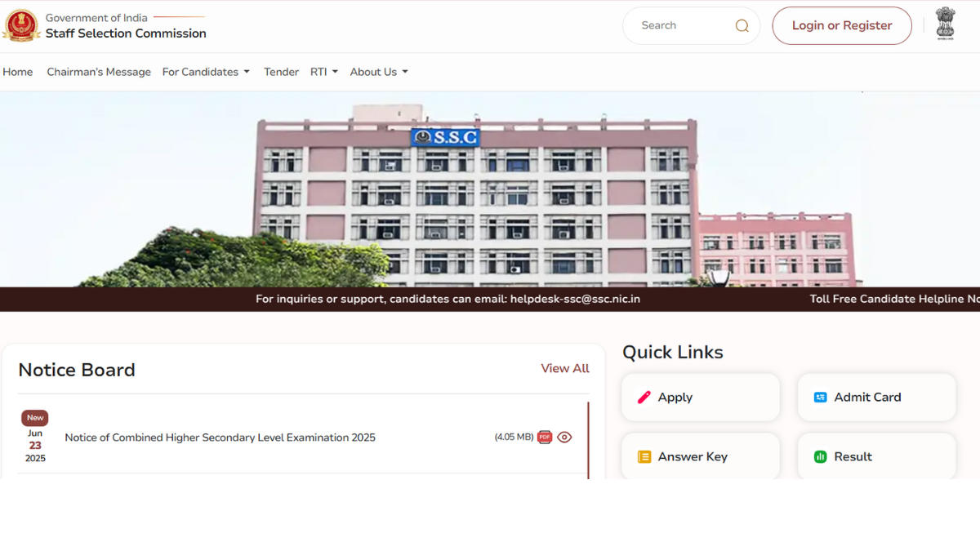Expand the RTI dropdown arrow

[335, 72]
